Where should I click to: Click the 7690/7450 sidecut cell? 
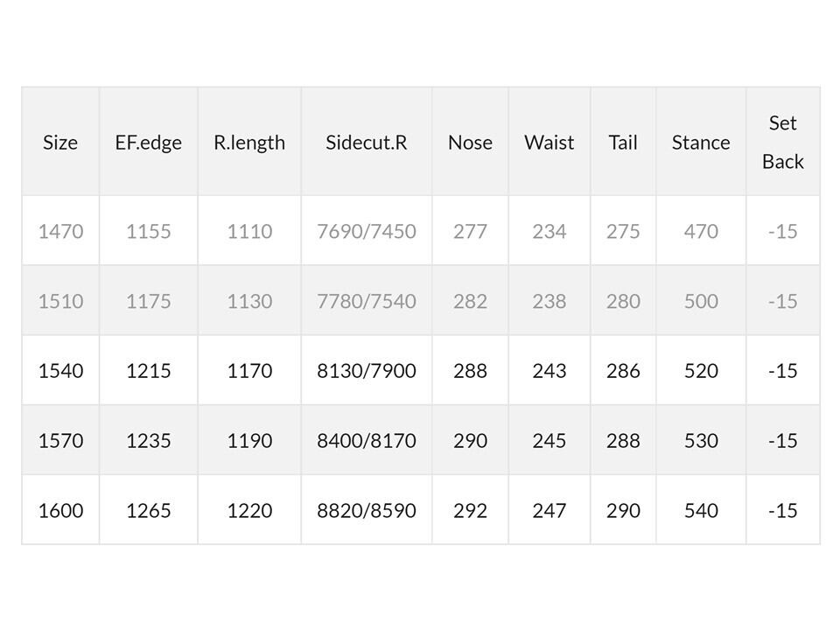(x=367, y=231)
